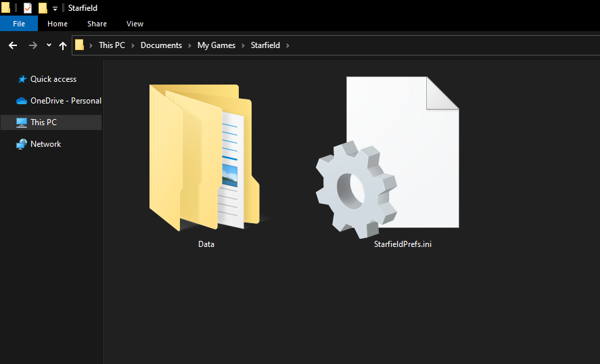This screenshot has height=364, width=600.
Task: Switch to the Share ribbon tab
Action: point(97,24)
